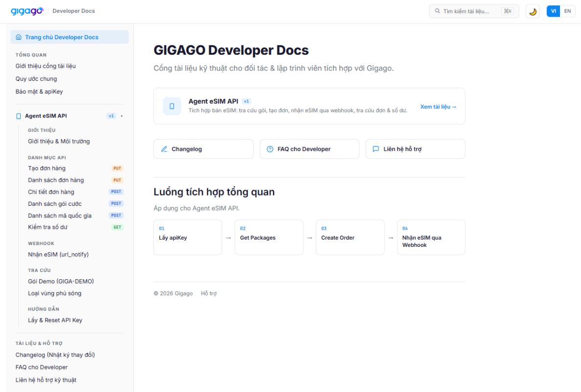
Task: Click v1 badge on Agent eSIM API card
Action: (x=246, y=101)
